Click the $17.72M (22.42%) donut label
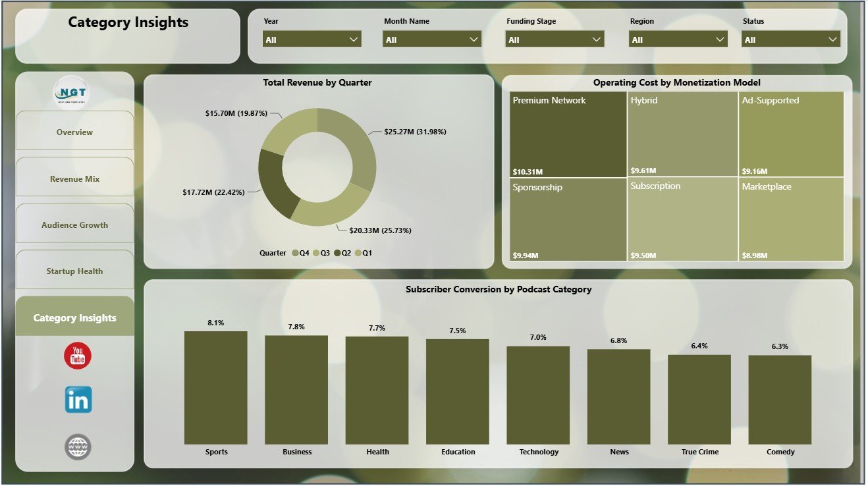The image size is (868, 486). click(x=213, y=192)
